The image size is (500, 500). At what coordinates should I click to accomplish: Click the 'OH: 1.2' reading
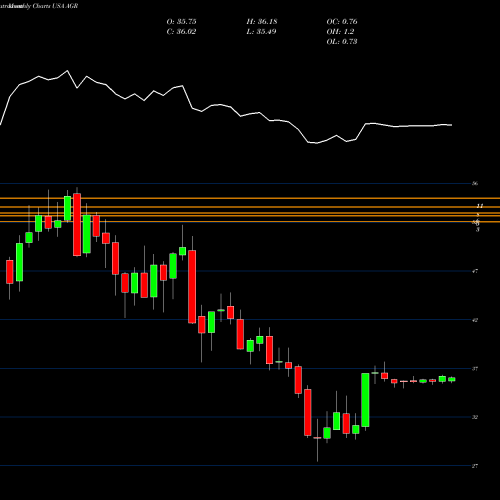coord(340,32)
